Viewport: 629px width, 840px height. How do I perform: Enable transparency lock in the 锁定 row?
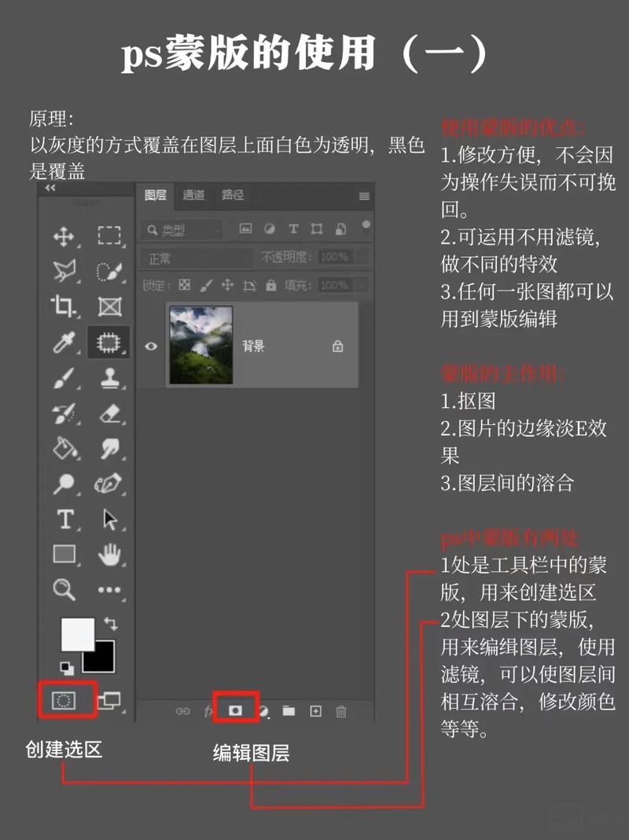click(x=184, y=286)
